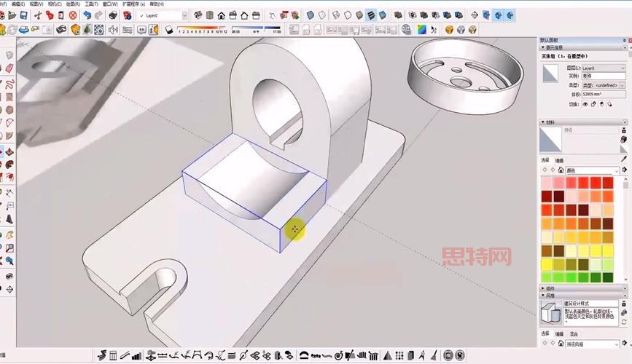Pick the bright green color swatch

[571, 277]
